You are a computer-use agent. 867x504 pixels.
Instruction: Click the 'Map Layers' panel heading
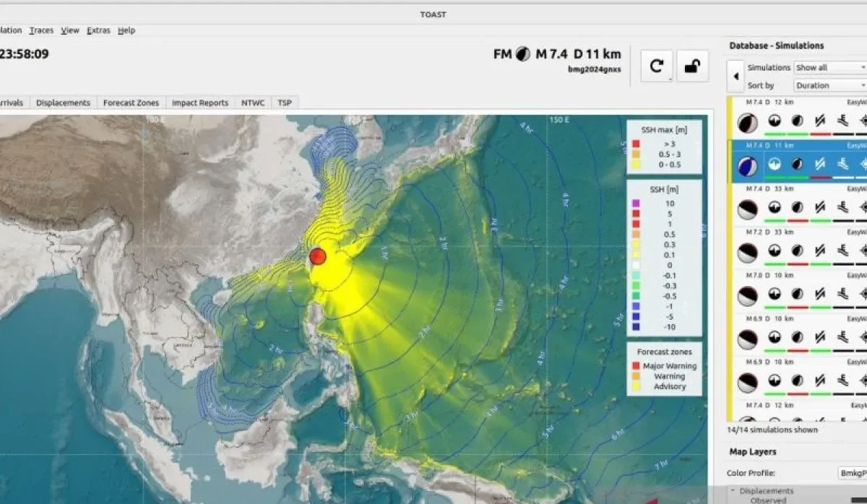753,451
